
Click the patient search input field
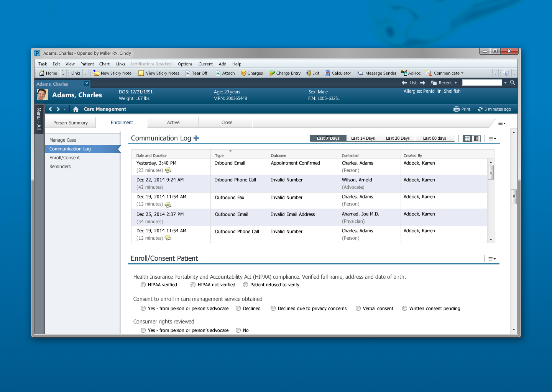(482, 82)
